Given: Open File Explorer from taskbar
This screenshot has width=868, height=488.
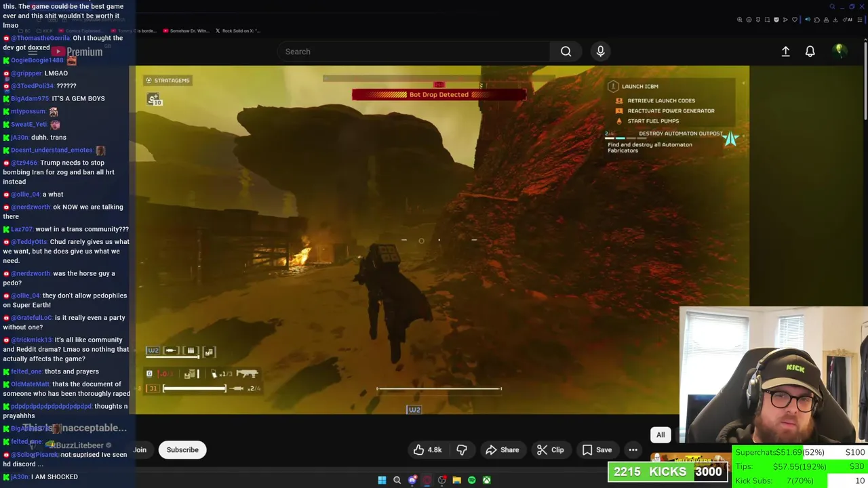Looking at the screenshot, I should tap(456, 481).
